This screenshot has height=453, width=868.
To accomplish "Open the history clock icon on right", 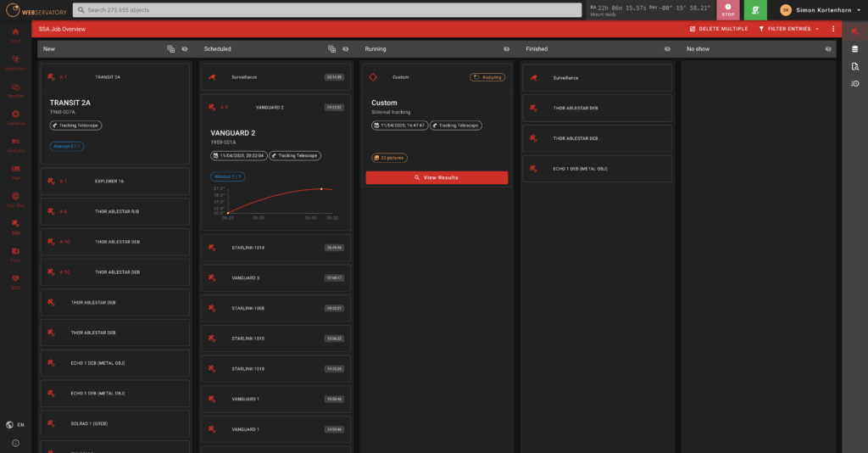I will coord(854,83).
